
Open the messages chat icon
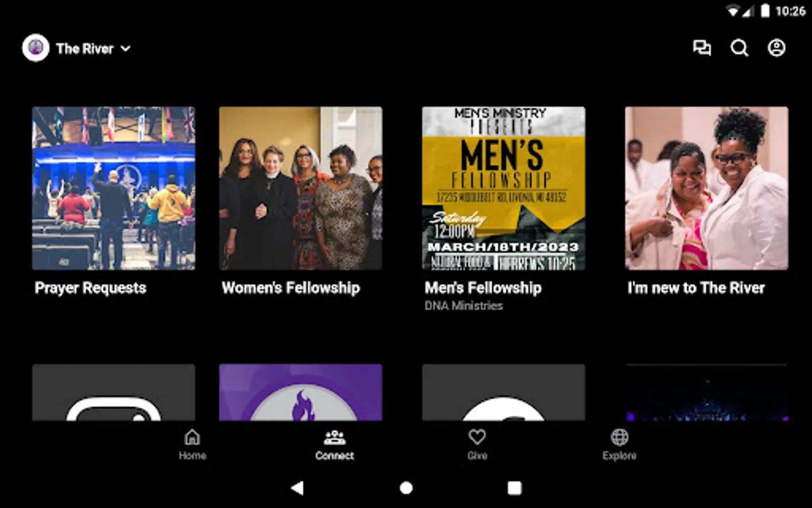click(x=701, y=48)
